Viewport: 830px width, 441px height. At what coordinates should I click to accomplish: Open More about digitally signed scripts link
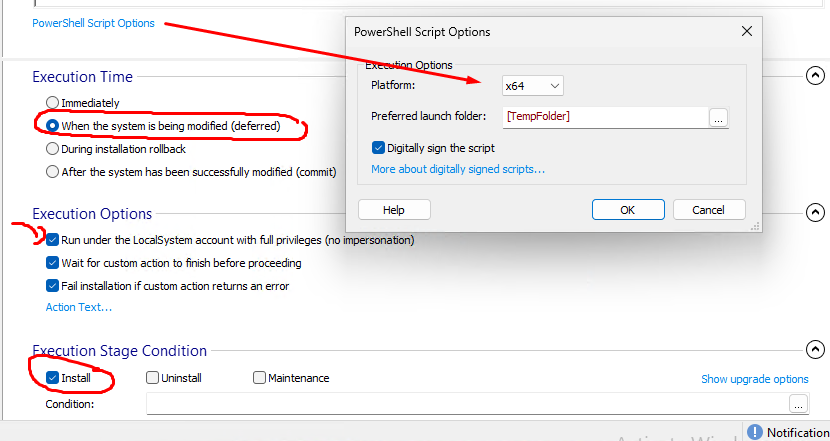tap(458, 169)
